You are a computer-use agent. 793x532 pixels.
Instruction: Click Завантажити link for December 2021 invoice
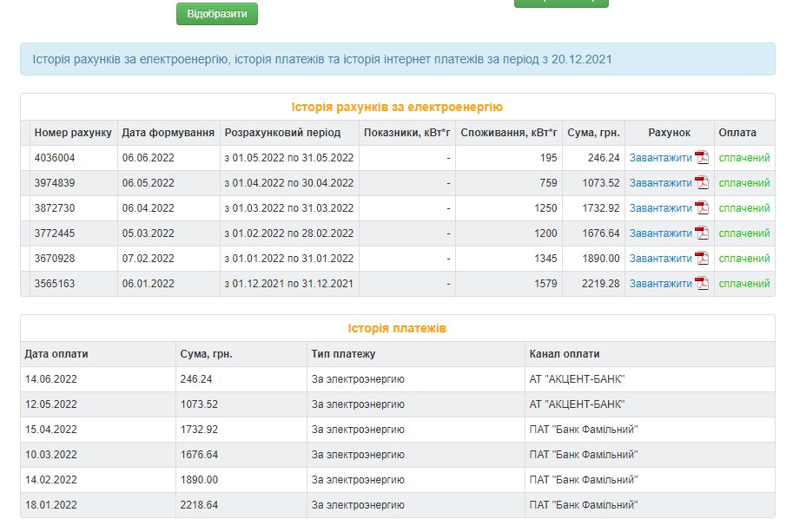[x=660, y=284]
